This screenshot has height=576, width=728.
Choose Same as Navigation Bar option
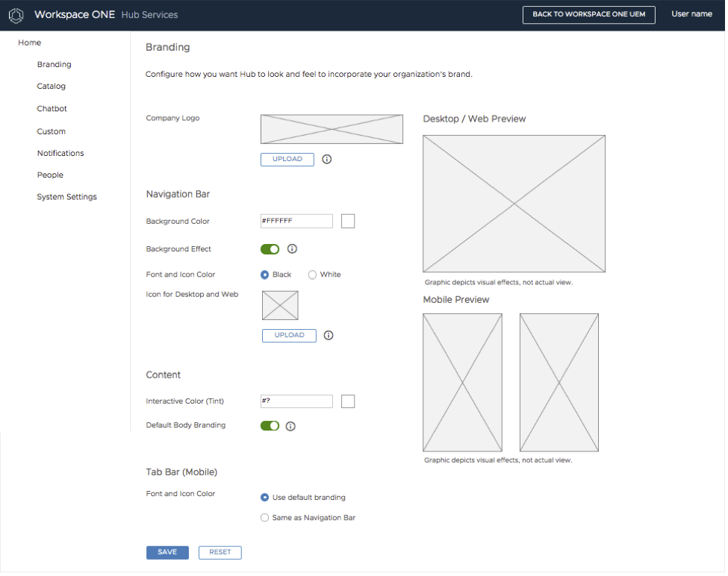pyautogui.click(x=266, y=519)
